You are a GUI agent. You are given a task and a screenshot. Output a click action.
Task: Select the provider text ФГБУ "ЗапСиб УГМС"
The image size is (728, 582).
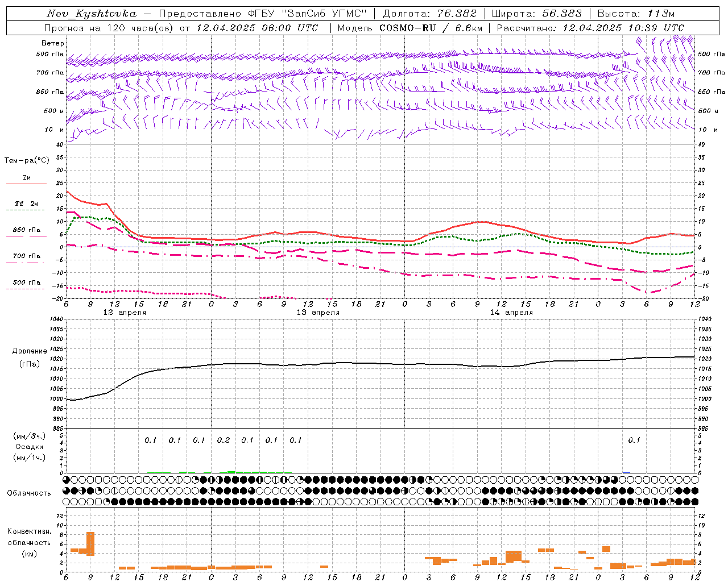(308, 14)
